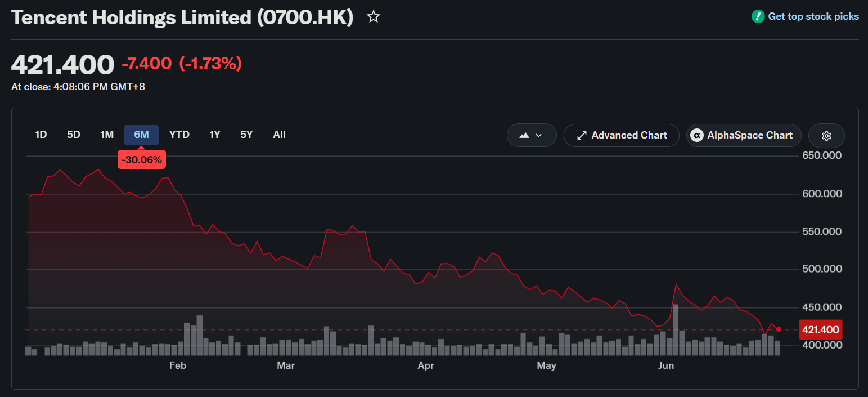Switch chart range to 1M

(x=107, y=135)
